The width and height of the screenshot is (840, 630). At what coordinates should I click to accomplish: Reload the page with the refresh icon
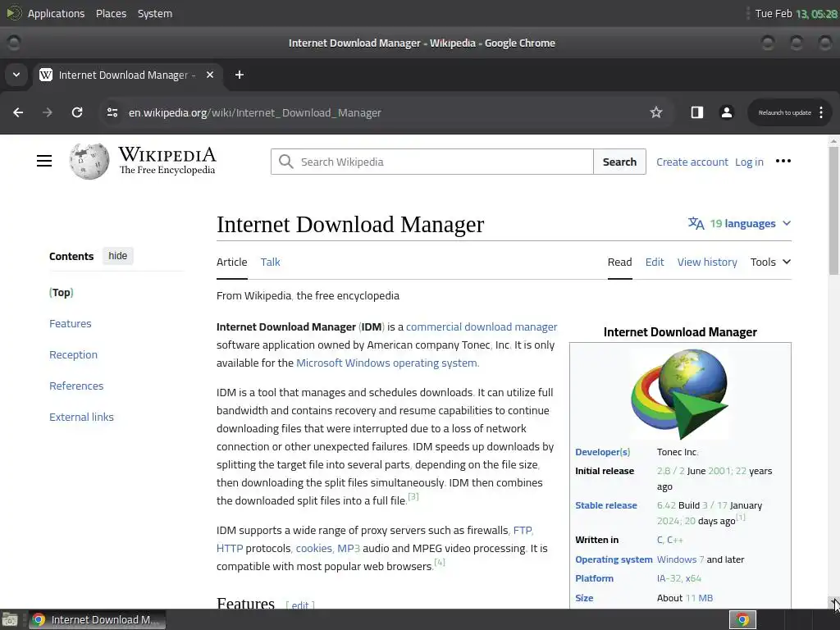point(77,112)
